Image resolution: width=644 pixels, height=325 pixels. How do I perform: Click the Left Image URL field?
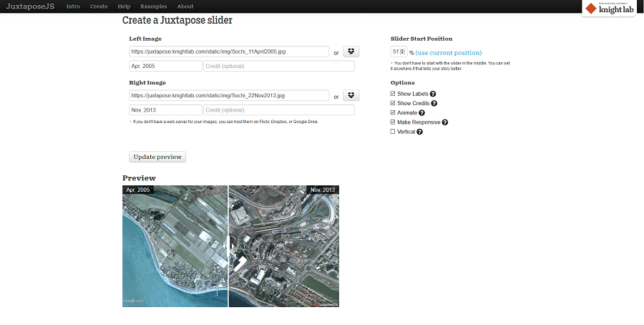coord(229,52)
